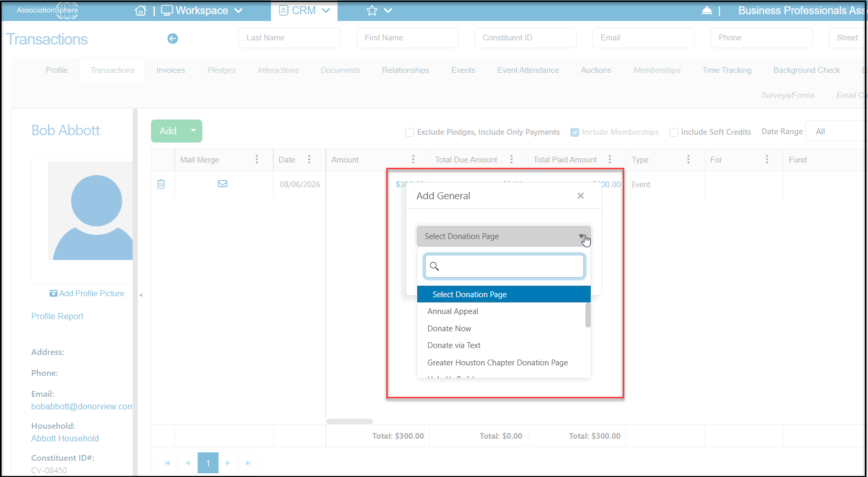Viewport: 868px width, 477px height.
Task: Collapse the side profile panel arrow
Action: (x=141, y=295)
